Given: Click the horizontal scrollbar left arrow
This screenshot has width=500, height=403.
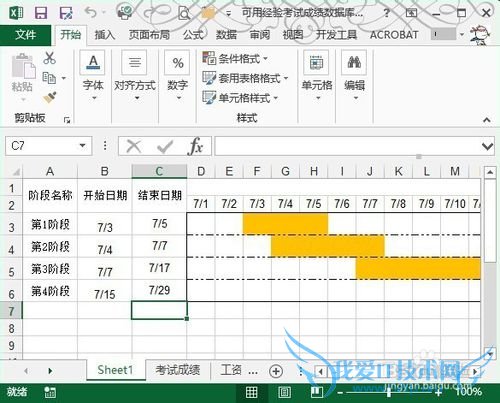Looking at the screenshot, I should click(321, 371).
